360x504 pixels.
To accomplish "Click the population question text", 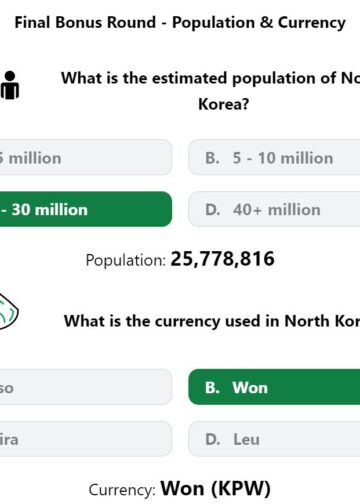I will click(x=211, y=91).
